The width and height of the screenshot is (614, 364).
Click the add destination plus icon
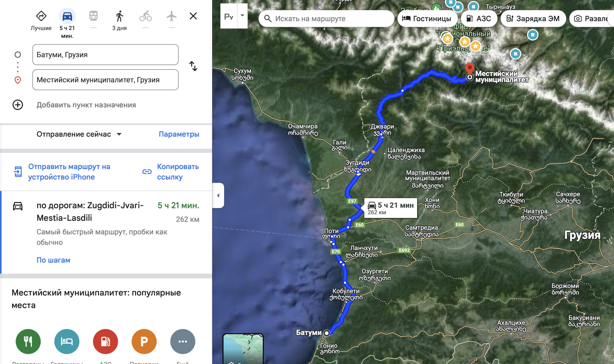(x=18, y=105)
